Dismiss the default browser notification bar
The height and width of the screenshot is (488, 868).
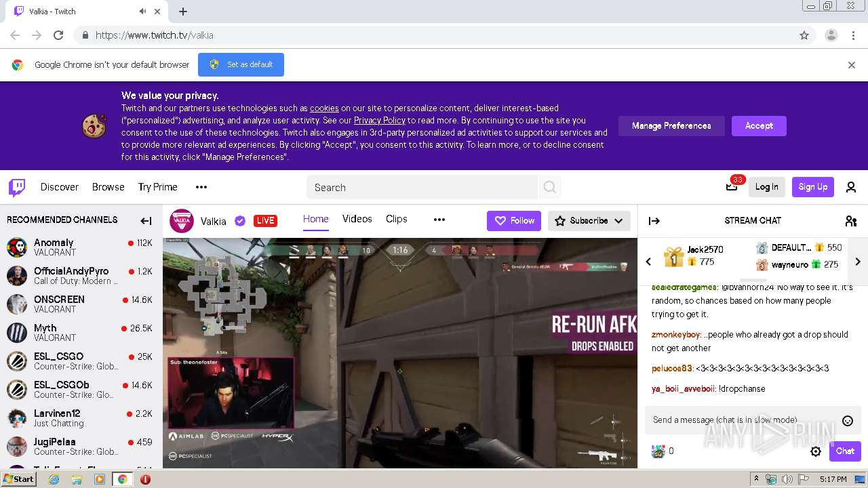(852, 65)
